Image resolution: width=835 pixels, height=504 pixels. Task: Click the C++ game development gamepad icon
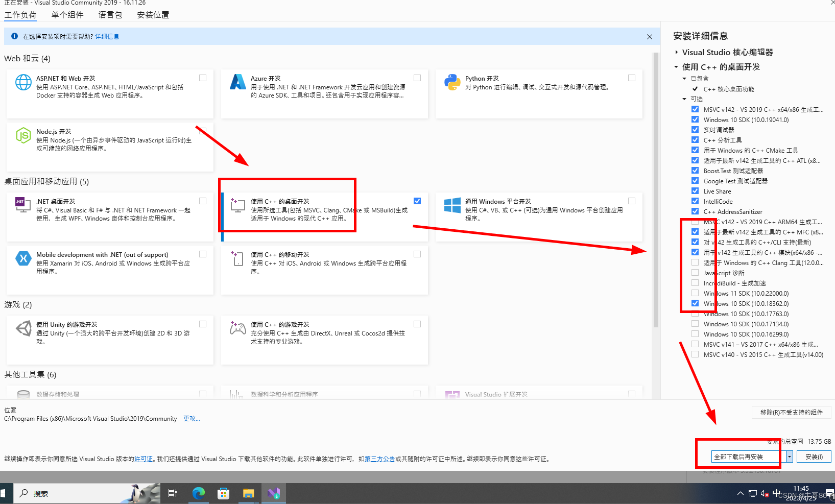click(x=238, y=328)
